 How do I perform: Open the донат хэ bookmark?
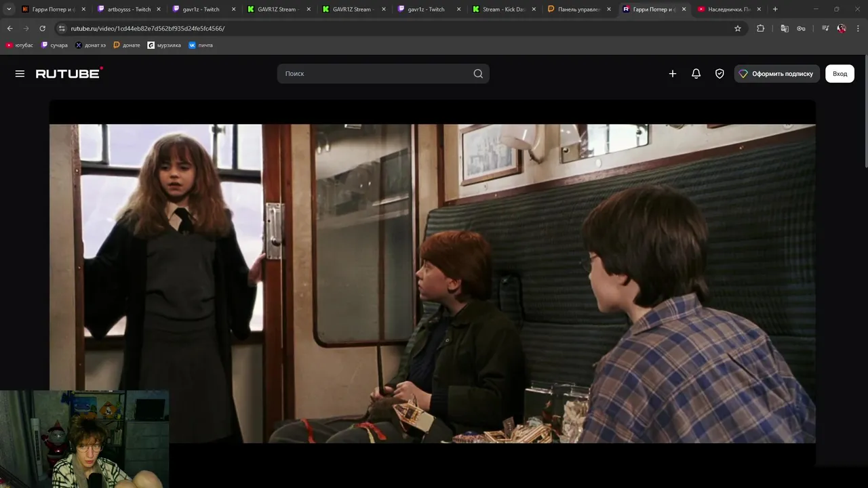91,45
